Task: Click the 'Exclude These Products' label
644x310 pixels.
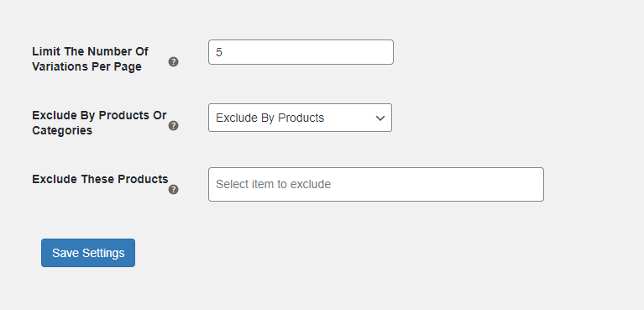Action: click(100, 179)
